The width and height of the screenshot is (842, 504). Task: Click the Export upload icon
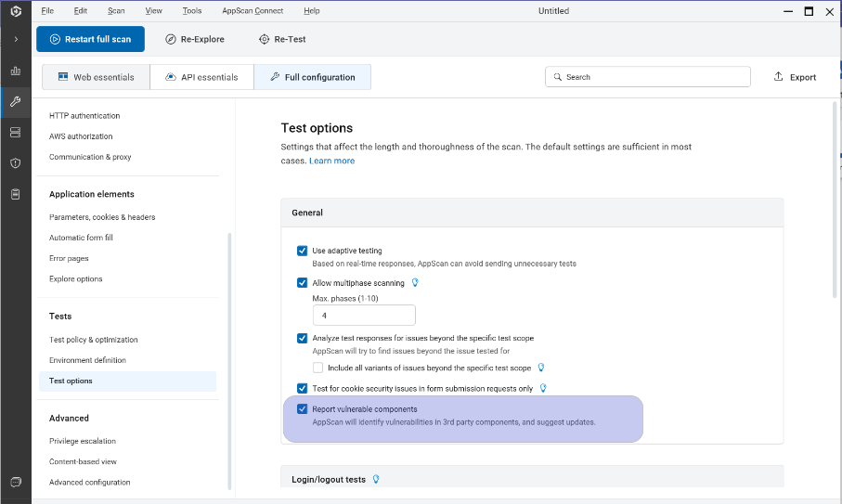[778, 77]
